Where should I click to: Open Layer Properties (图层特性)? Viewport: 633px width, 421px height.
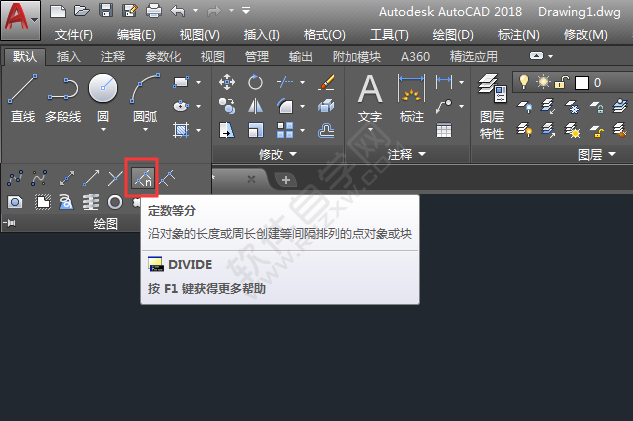point(492,107)
